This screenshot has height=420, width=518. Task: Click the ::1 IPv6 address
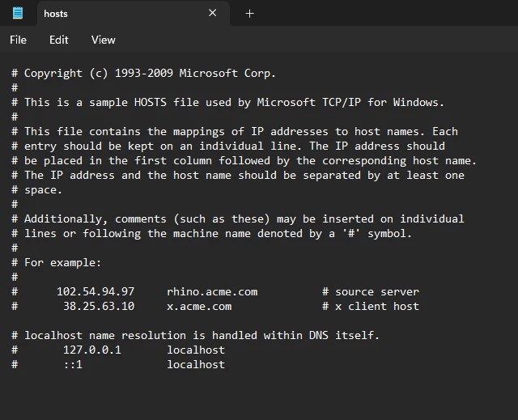pyautogui.click(x=73, y=364)
